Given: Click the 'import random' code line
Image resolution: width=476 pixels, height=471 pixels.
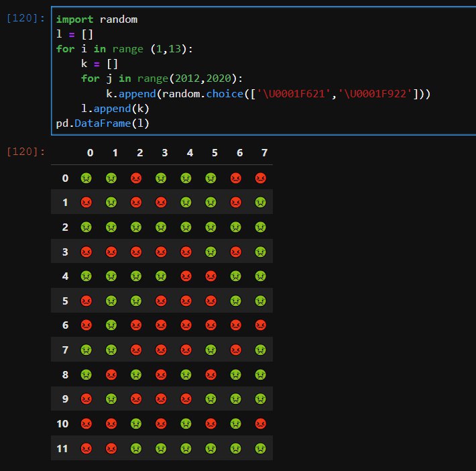Looking at the screenshot, I should (x=97, y=19).
